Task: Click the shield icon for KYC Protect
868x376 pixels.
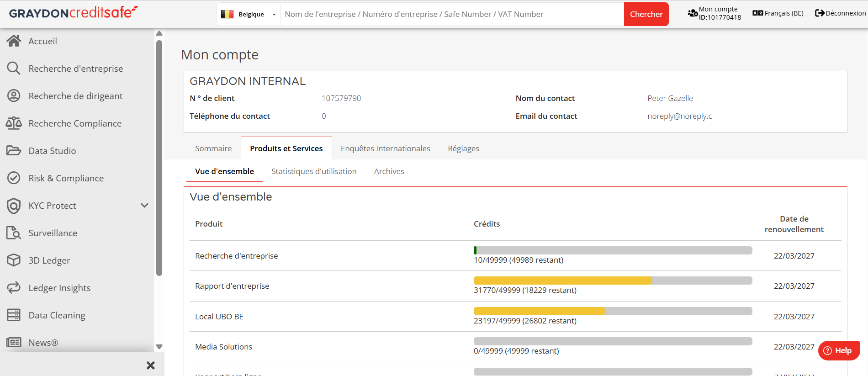Action: (x=14, y=206)
